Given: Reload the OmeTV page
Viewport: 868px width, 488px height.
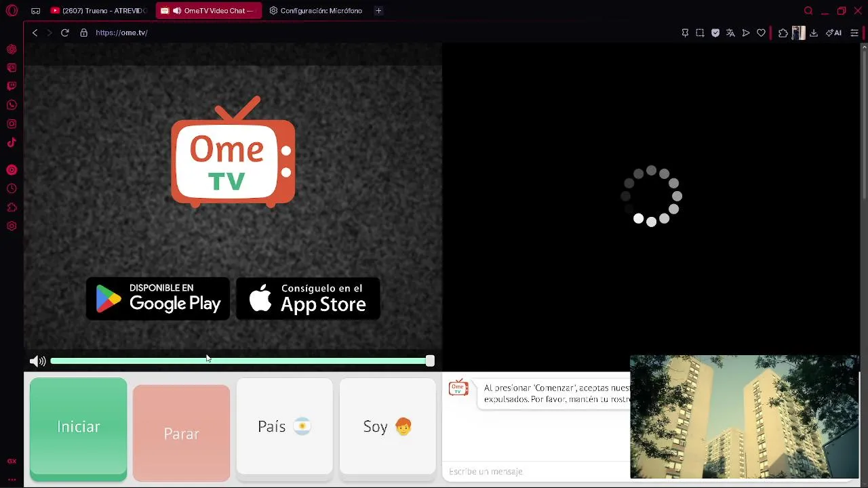Looking at the screenshot, I should coord(65,33).
